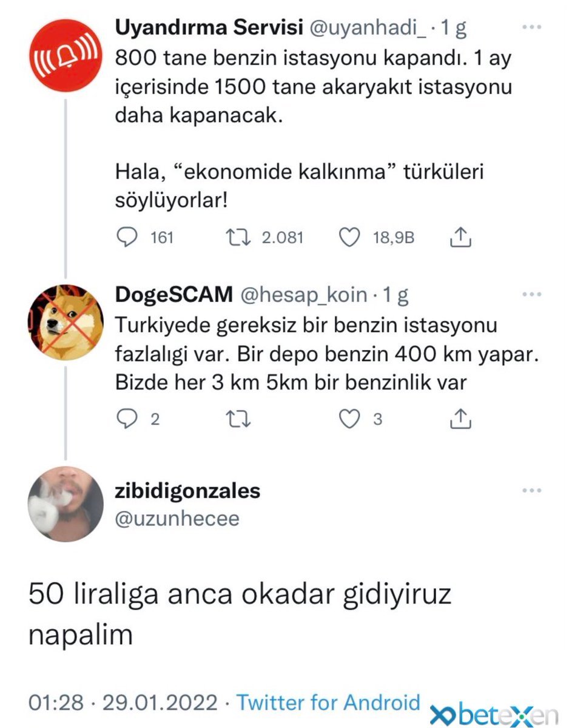Open the @hesap_koin handle
The width and height of the screenshot is (572, 728).
[304, 295]
